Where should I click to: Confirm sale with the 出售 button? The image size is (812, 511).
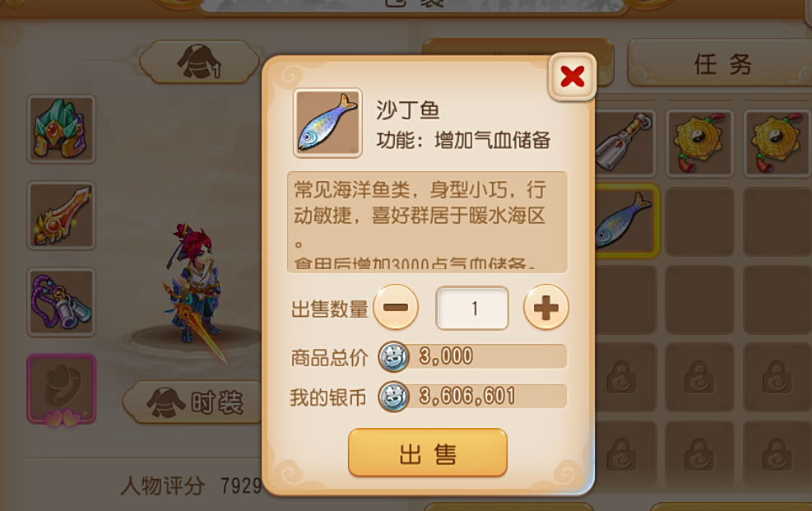428,453
